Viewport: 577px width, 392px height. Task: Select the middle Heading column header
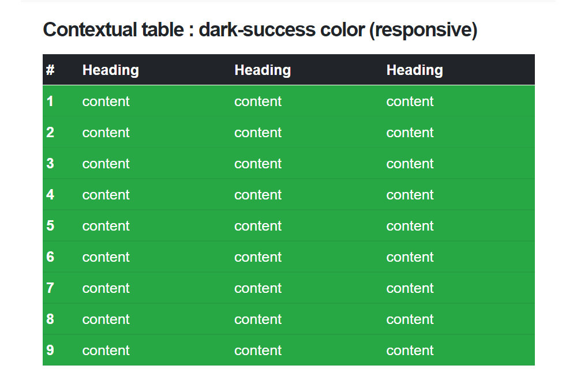(x=306, y=70)
